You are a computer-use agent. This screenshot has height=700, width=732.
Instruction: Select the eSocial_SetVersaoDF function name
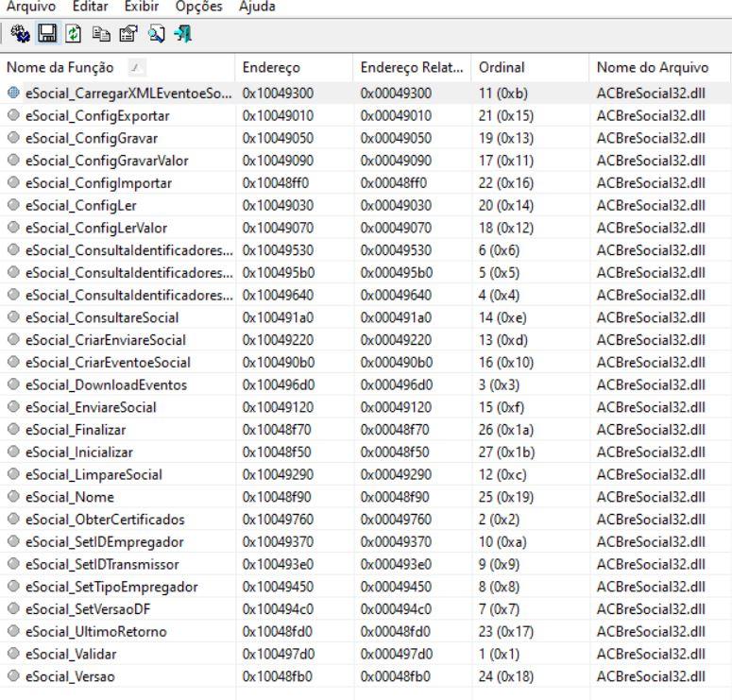point(88,609)
